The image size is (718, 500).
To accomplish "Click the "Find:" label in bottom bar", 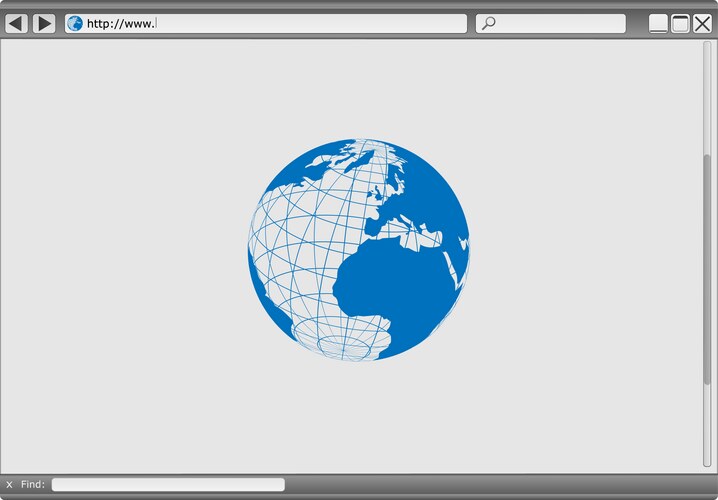I will [33, 485].
